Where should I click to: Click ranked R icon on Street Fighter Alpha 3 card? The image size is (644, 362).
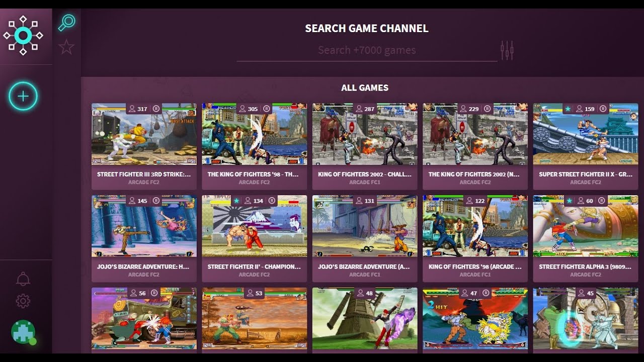point(601,201)
